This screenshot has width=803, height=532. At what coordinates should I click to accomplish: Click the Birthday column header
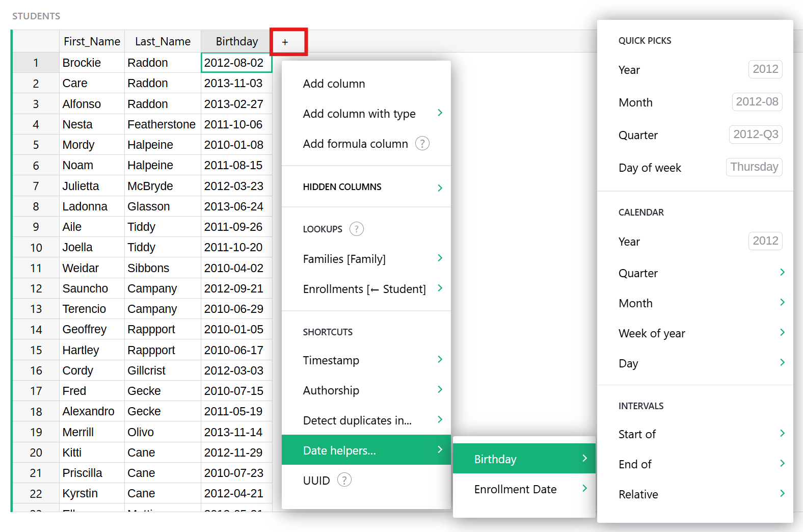pos(236,42)
